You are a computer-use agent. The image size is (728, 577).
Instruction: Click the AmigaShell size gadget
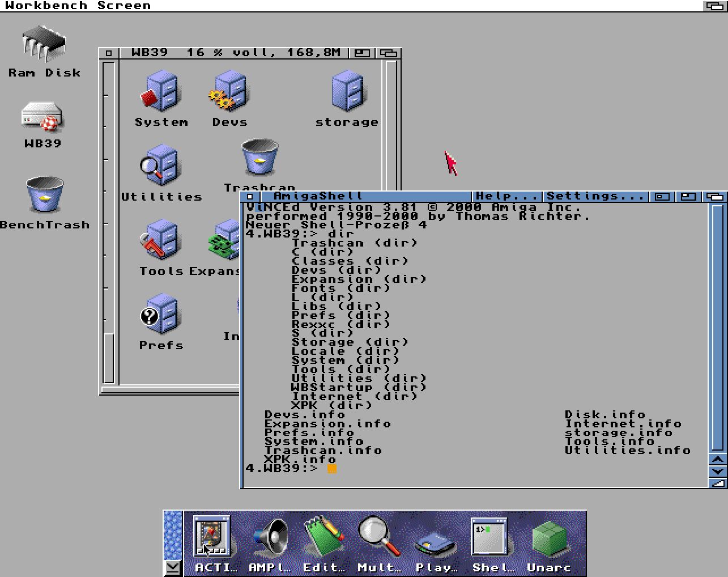(718, 483)
